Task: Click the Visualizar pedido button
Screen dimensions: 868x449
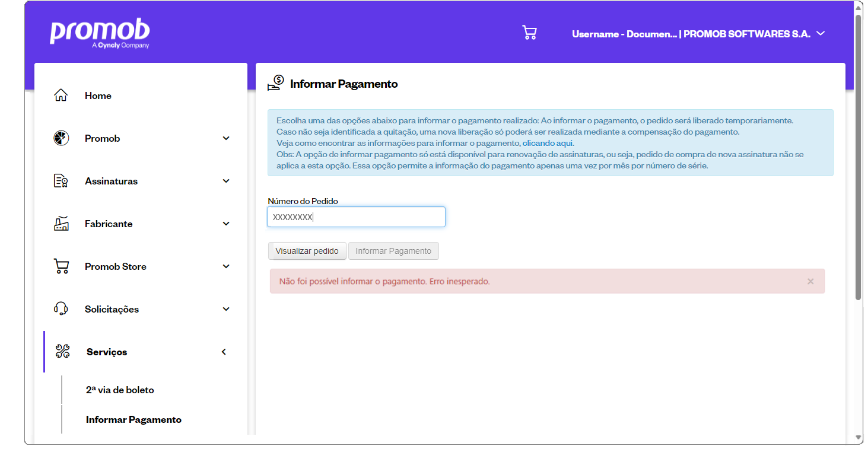Action: click(307, 251)
